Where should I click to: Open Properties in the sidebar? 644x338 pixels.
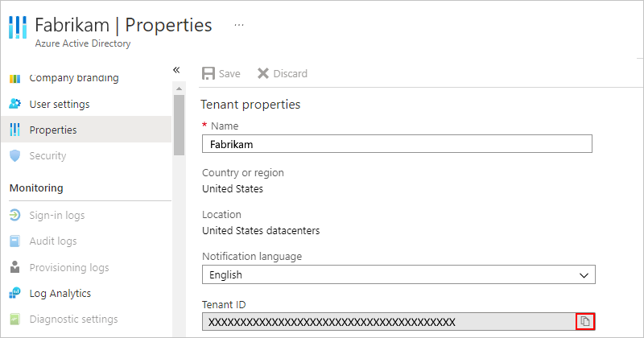coord(53,130)
